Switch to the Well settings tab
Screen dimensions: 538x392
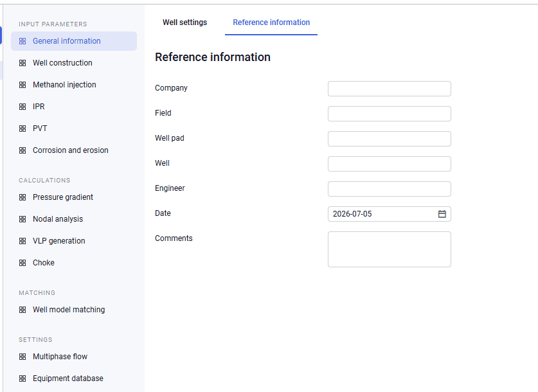tap(185, 22)
